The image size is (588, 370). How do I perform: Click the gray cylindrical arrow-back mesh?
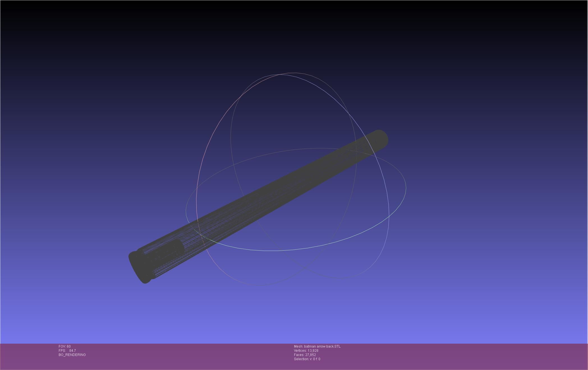click(258, 207)
